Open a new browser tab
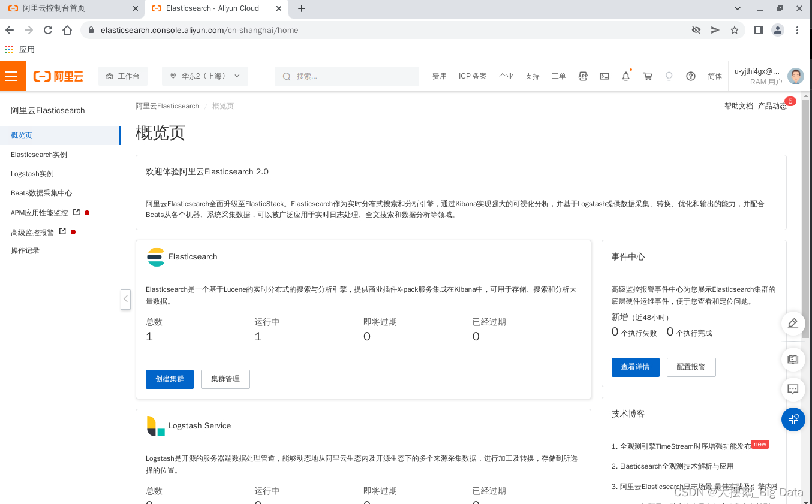The height and width of the screenshot is (504, 812). [x=302, y=8]
